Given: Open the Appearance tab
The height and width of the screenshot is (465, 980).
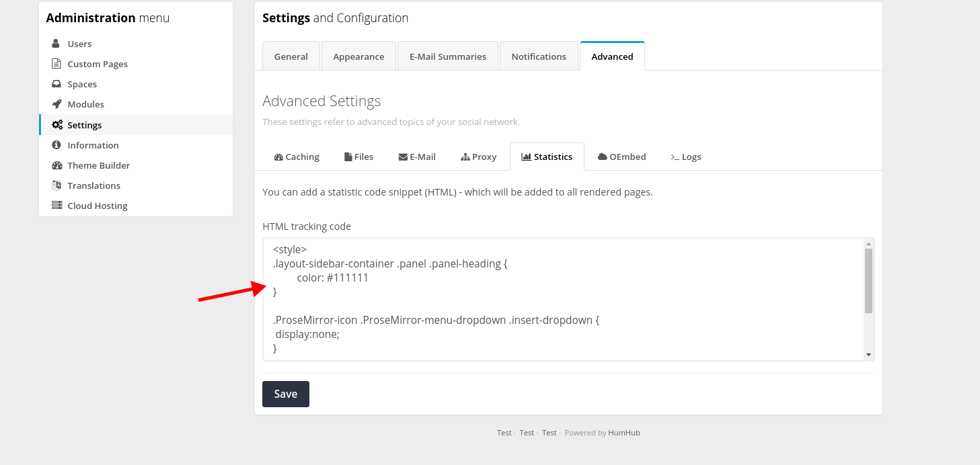Looking at the screenshot, I should pos(359,56).
